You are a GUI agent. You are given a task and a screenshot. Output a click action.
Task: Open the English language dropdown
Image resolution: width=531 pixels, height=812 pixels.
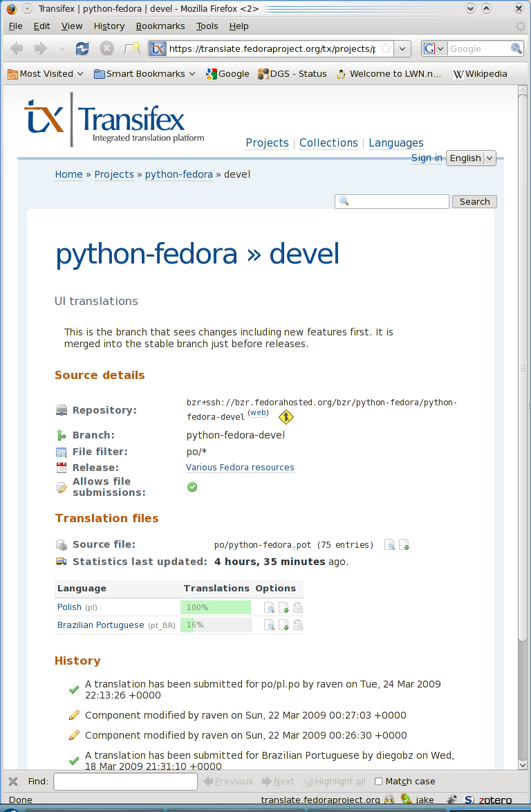(x=471, y=158)
